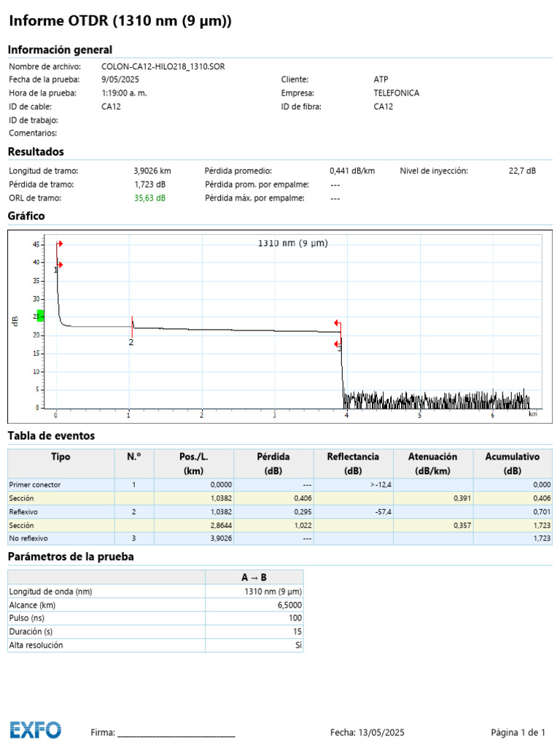Click the 'Acumulativo (dB)' column header
The height and width of the screenshot is (747, 560).
[513, 463]
